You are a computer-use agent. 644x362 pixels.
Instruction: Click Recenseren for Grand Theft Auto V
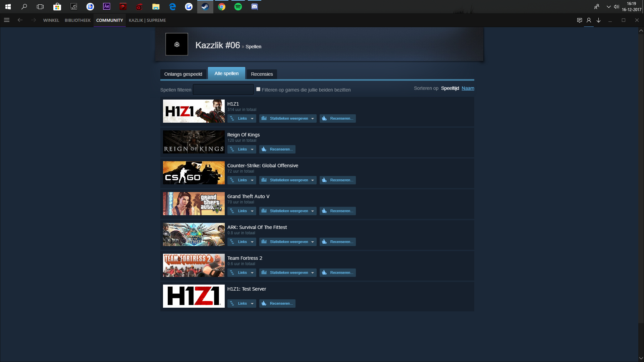(338, 211)
